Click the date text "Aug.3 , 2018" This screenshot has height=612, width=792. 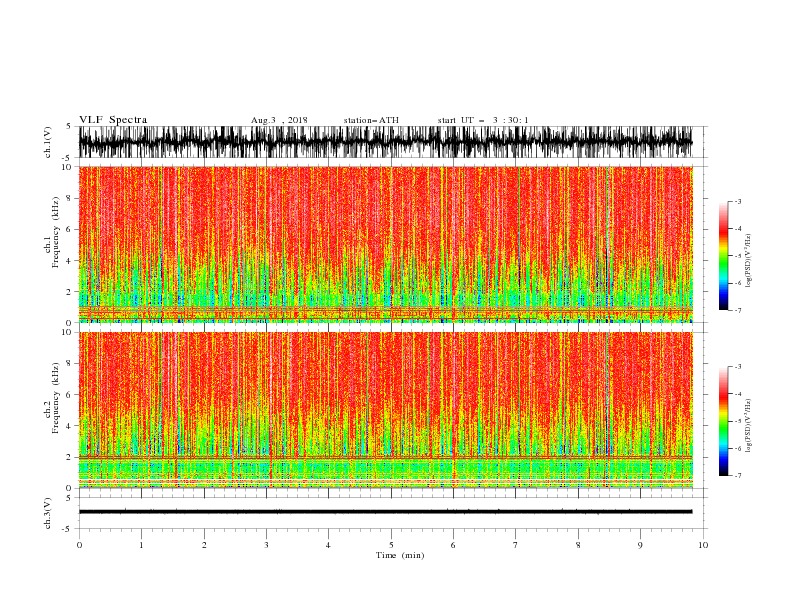click(x=279, y=120)
